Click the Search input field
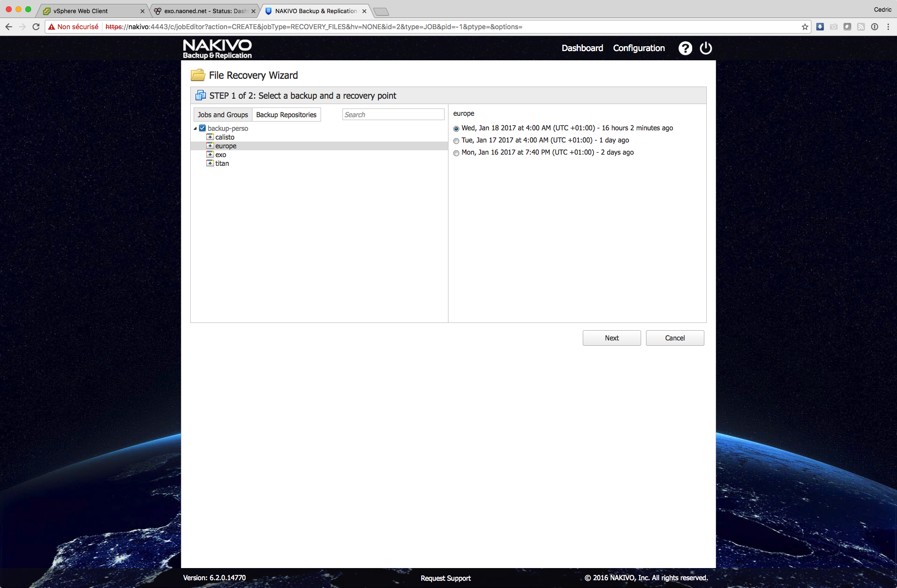Viewport: 897px width, 588px height. 393,115
